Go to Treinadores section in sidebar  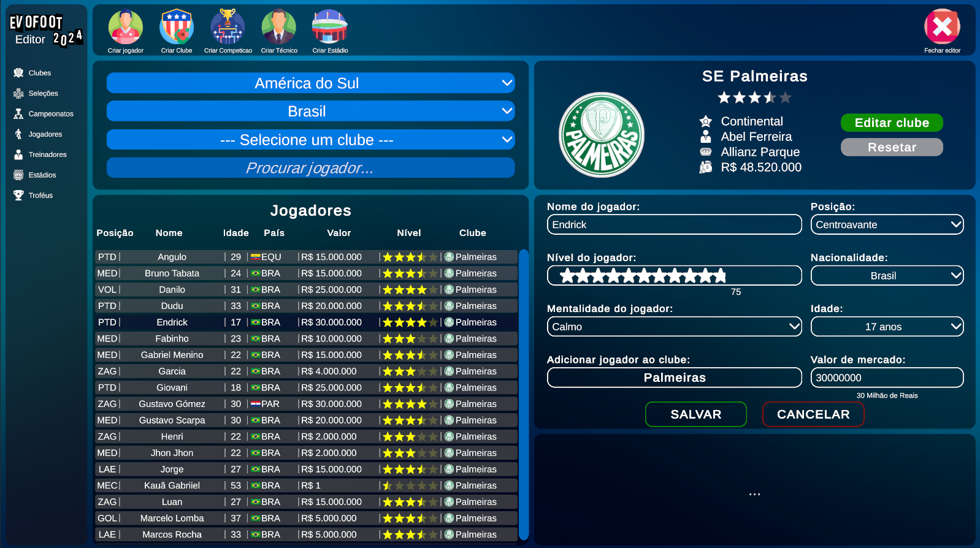(x=47, y=154)
